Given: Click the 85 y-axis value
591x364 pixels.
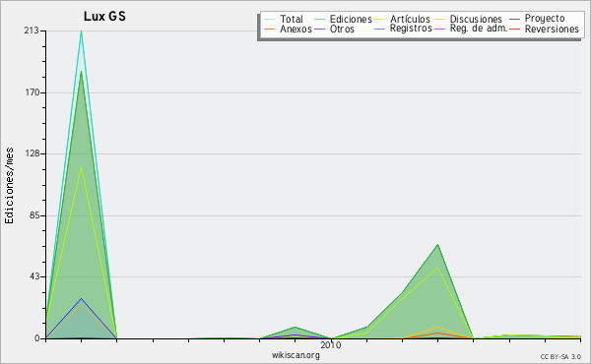Looking at the screenshot, I should (34, 215).
